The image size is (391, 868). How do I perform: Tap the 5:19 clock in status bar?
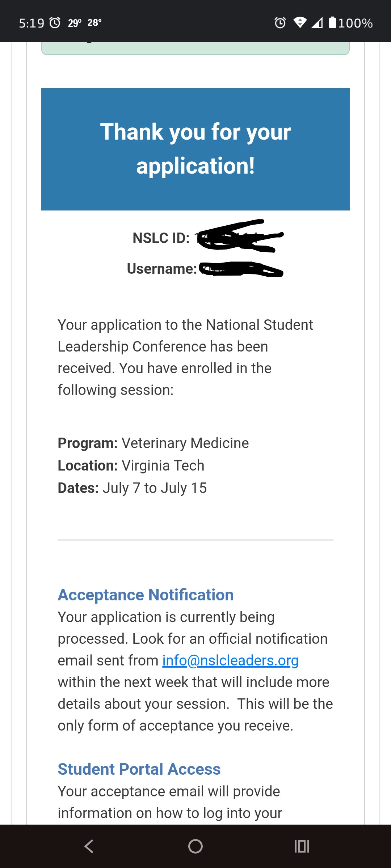31,23
